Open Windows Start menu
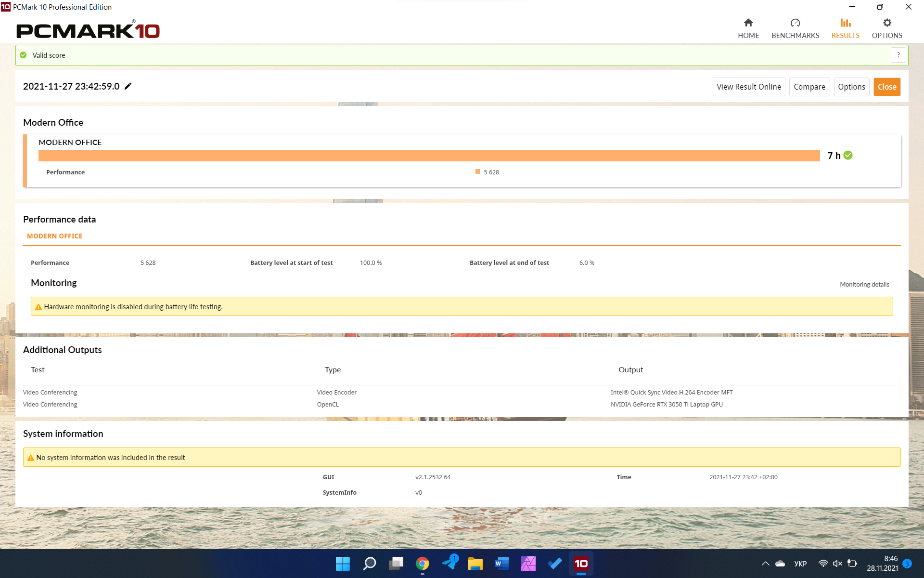 click(x=343, y=564)
